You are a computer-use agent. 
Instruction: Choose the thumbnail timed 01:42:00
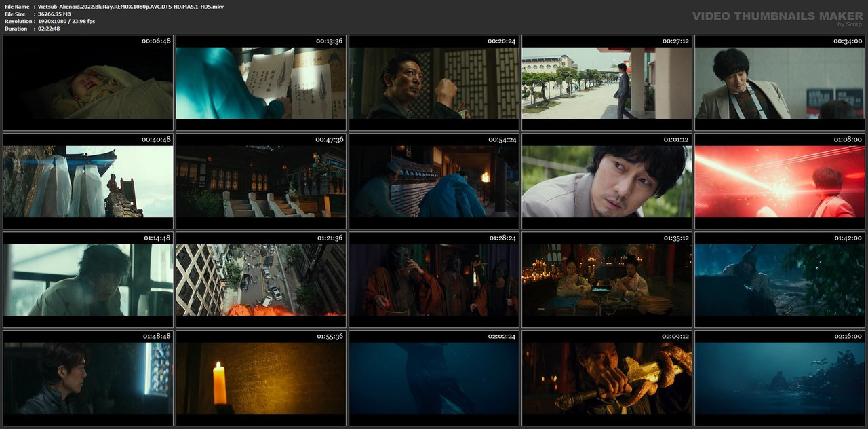(780, 280)
